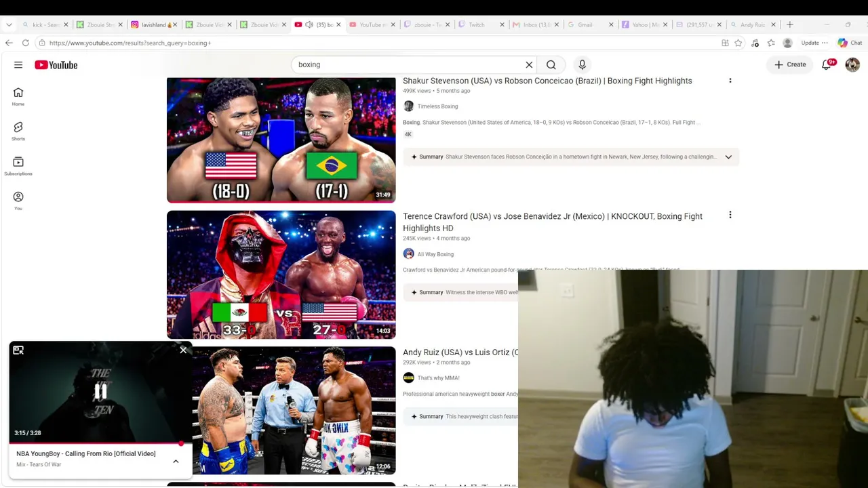Screen dimensions: 868x488
Task: Visit the Timeless Boxing channel name
Action: pyautogui.click(x=437, y=106)
